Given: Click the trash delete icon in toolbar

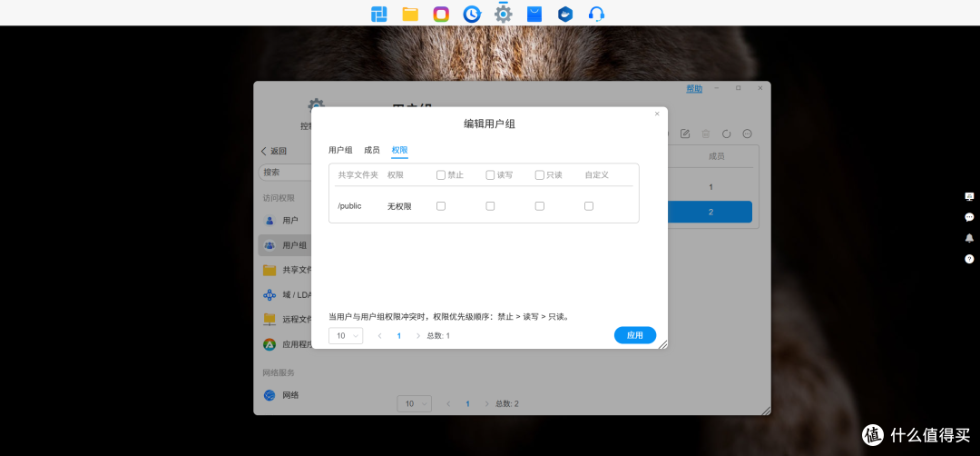Looking at the screenshot, I should (706, 134).
